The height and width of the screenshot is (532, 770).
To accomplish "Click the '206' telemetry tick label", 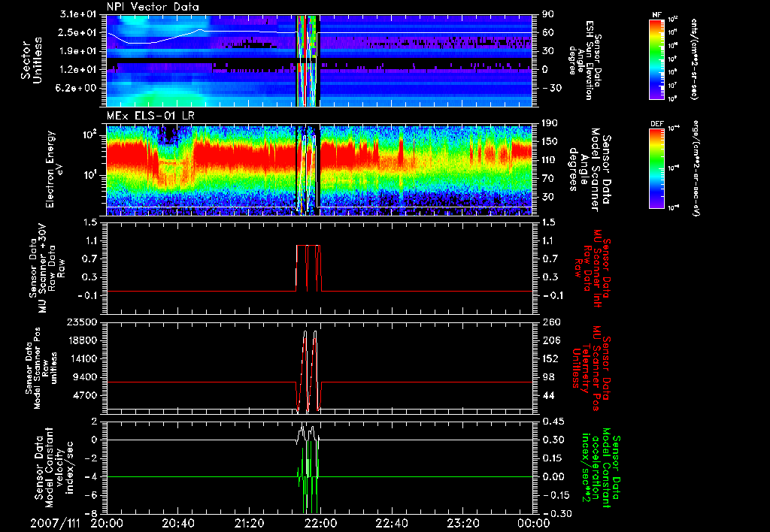I will (550, 340).
